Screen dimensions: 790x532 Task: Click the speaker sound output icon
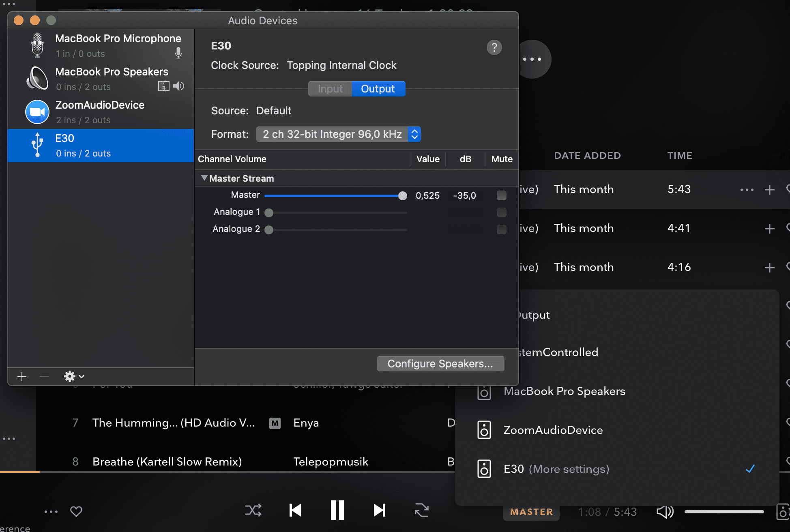pyautogui.click(x=179, y=86)
